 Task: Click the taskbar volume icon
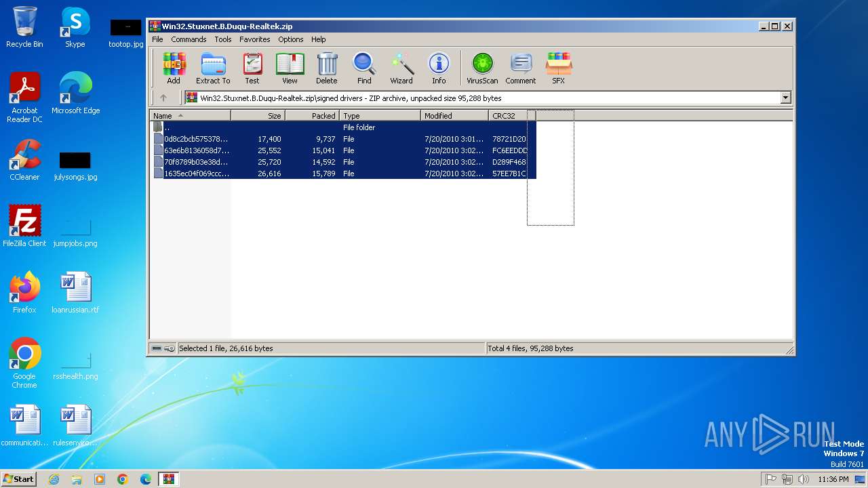pos(804,479)
